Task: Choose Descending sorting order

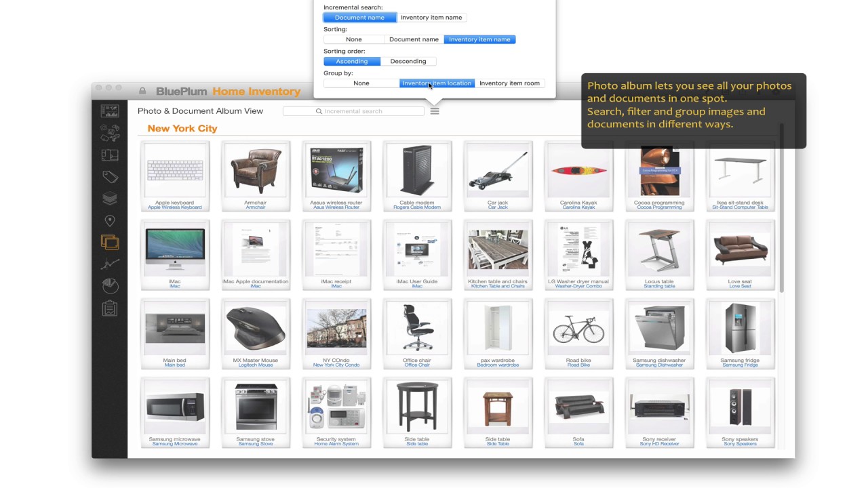Action: coord(408,61)
